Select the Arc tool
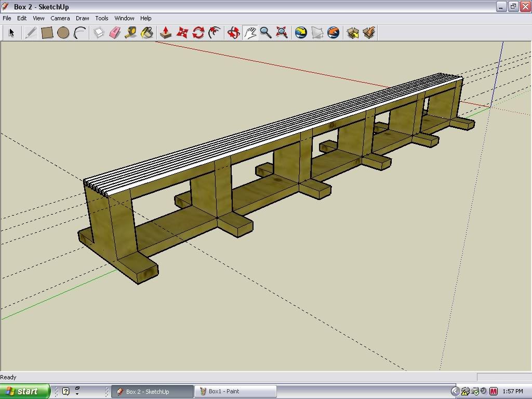 coord(79,33)
